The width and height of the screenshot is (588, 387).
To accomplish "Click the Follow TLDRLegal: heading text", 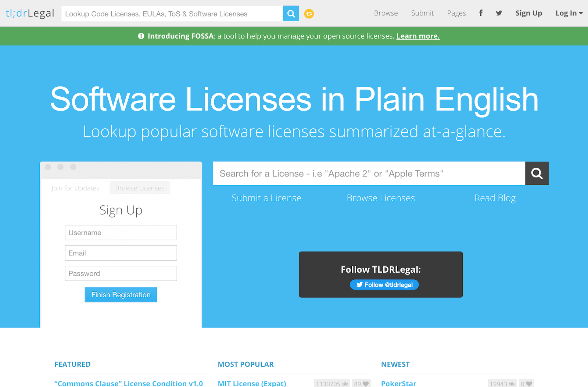I will pyautogui.click(x=381, y=269).
